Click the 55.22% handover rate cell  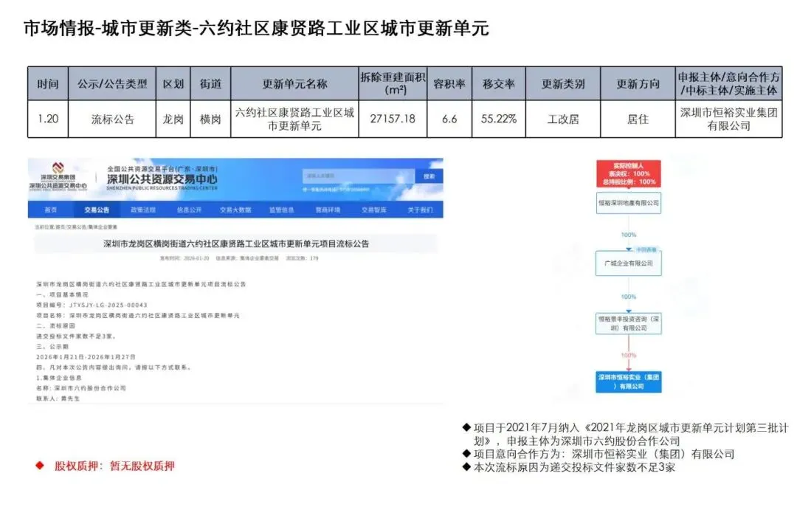pyautogui.click(x=499, y=120)
